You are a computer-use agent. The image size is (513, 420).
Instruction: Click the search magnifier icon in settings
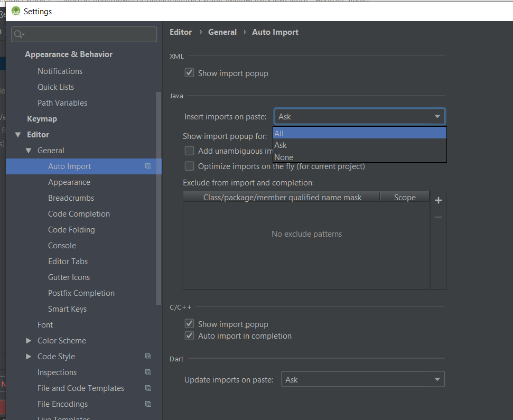[18, 34]
